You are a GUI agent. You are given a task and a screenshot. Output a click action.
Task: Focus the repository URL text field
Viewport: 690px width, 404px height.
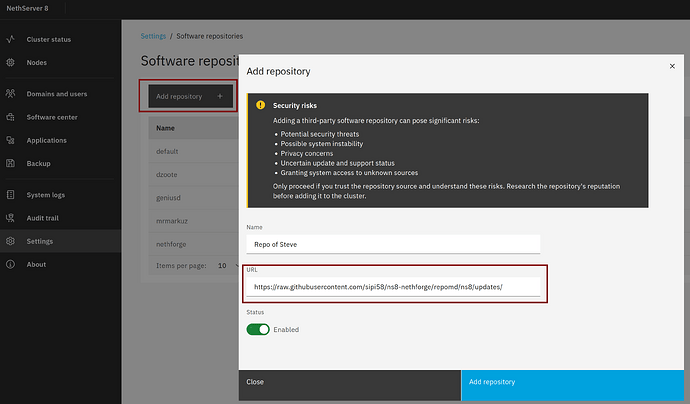point(392,286)
